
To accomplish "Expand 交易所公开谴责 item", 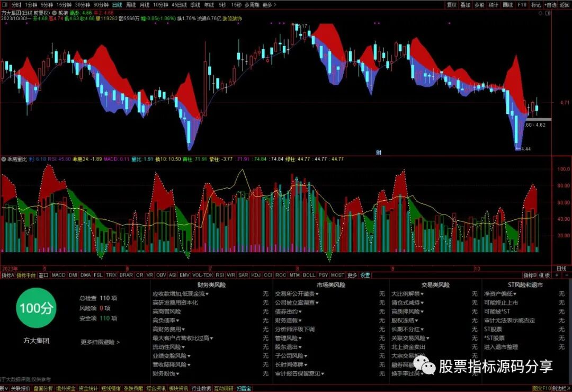I will 297,294.
